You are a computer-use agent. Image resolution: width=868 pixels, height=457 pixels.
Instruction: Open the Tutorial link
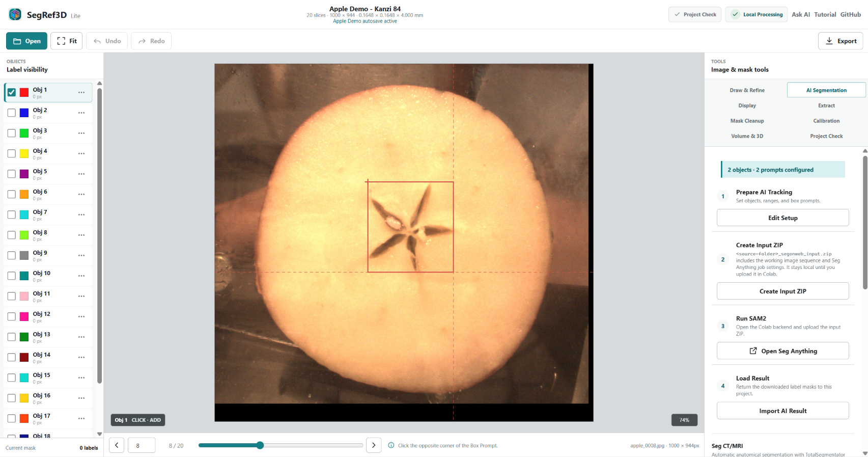pos(825,14)
